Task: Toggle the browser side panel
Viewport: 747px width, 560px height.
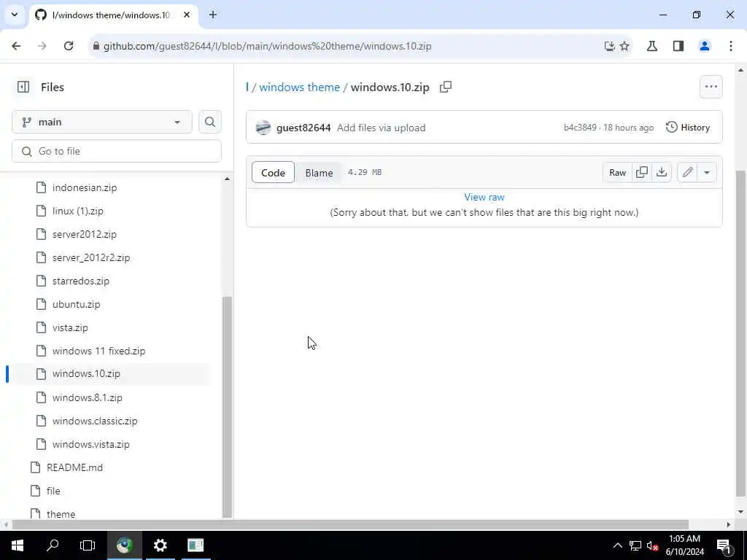Action: 678,46
